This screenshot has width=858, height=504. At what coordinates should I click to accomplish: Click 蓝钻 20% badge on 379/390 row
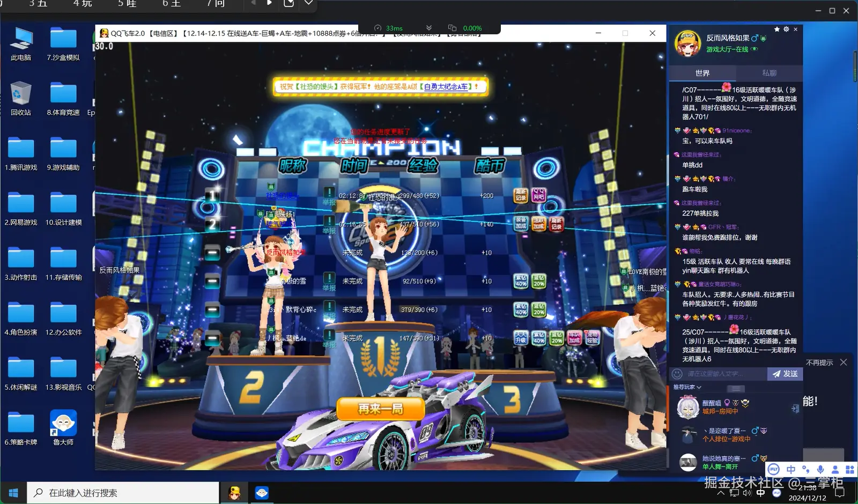point(539,309)
